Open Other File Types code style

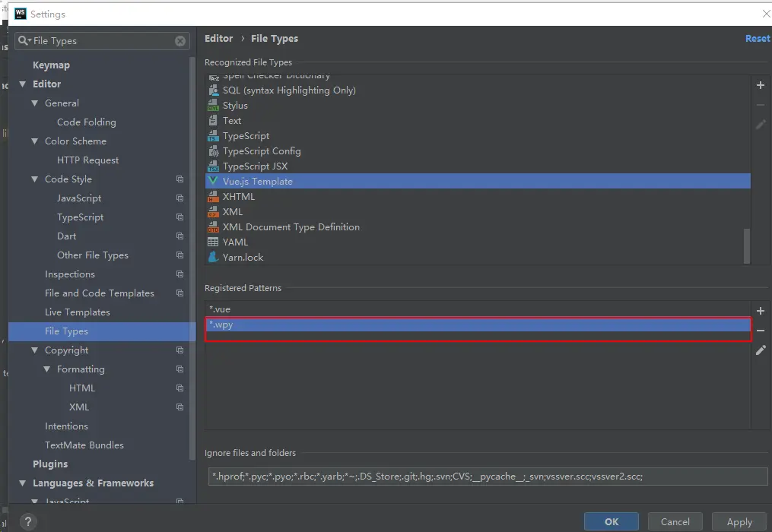click(93, 255)
